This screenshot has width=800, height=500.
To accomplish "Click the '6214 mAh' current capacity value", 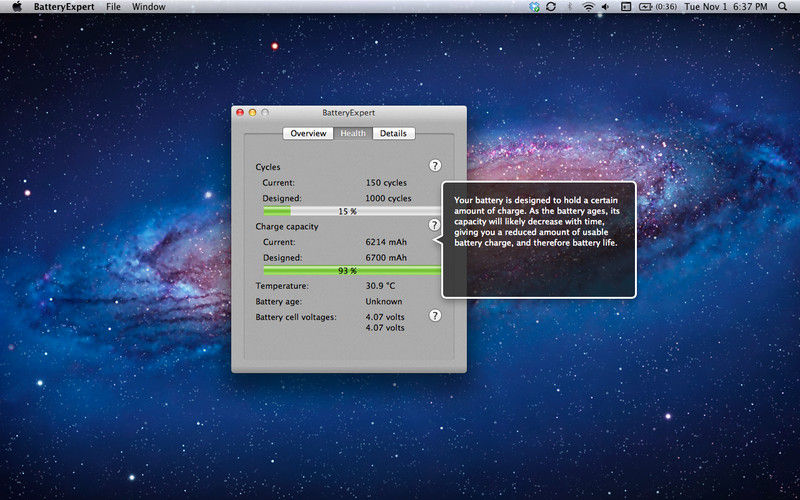I will (x=386, y=242).
